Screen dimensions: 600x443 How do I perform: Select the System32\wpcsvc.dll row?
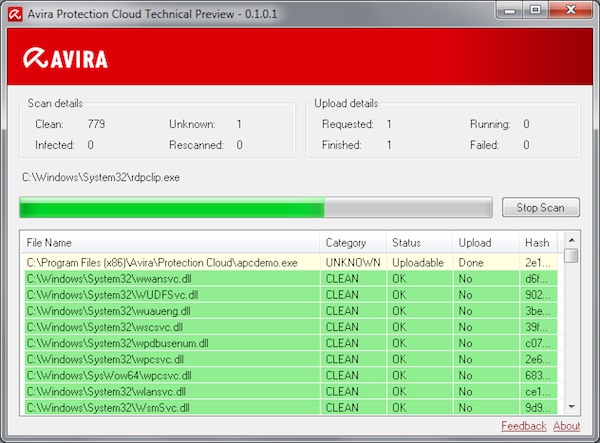click(289, 359)
